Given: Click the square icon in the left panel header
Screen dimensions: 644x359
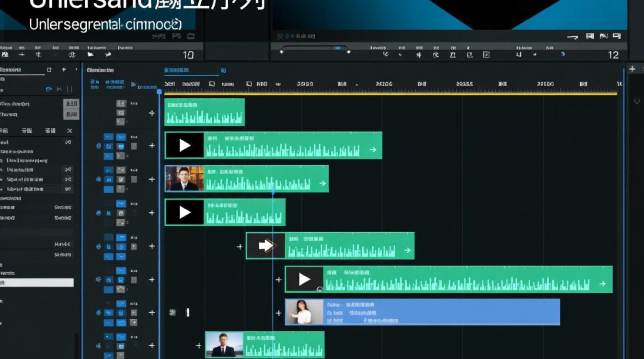Looking at the screenshot, I should [49, 70].
